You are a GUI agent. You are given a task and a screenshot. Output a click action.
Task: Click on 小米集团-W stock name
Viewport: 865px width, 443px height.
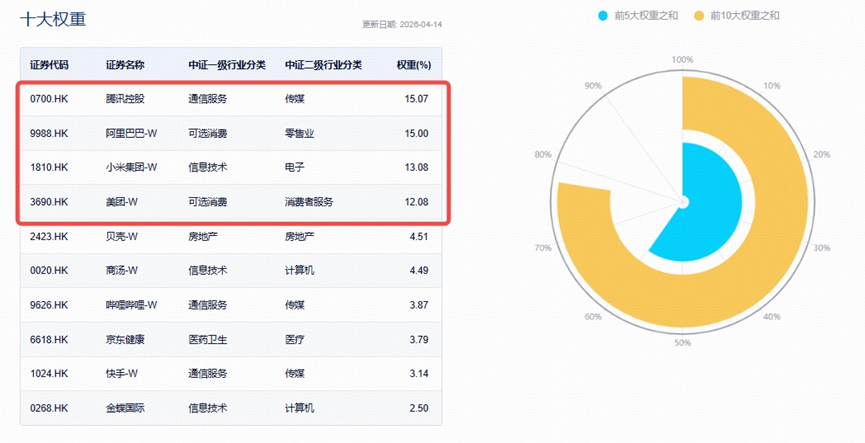(x=132, y=167)
